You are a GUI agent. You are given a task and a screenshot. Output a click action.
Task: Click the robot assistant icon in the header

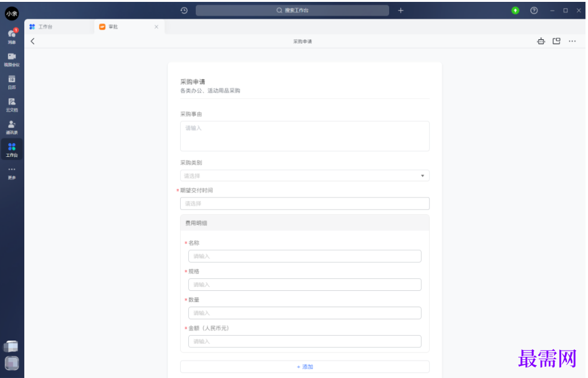pyautogui.click(x=541, y=41)
